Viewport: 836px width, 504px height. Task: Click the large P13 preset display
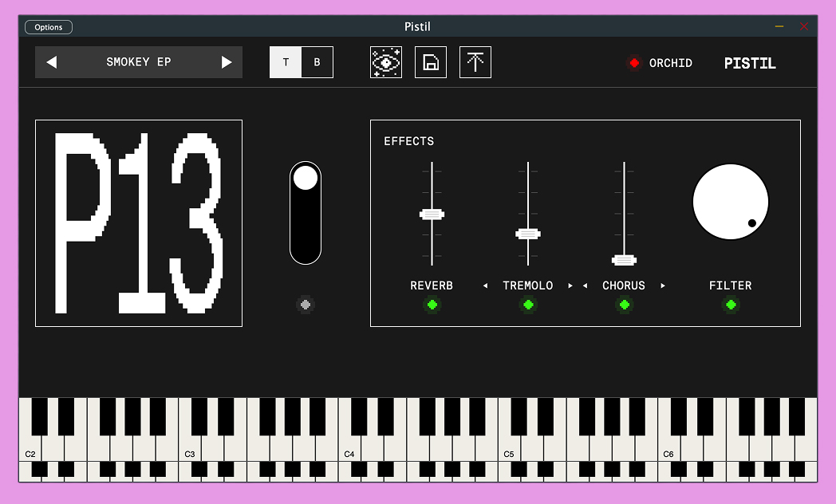point(139,223)
